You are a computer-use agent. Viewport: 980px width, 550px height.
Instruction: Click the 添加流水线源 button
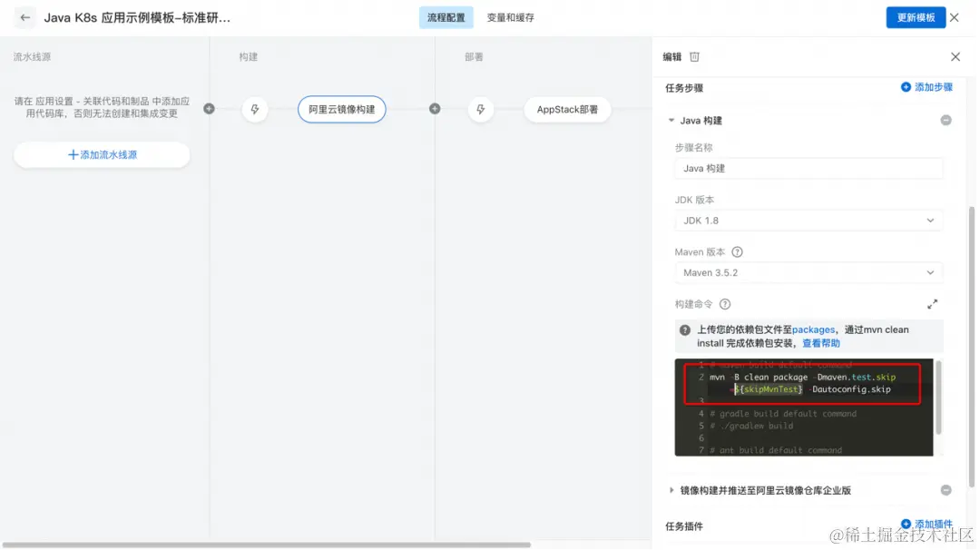click(x=101, y=154)
